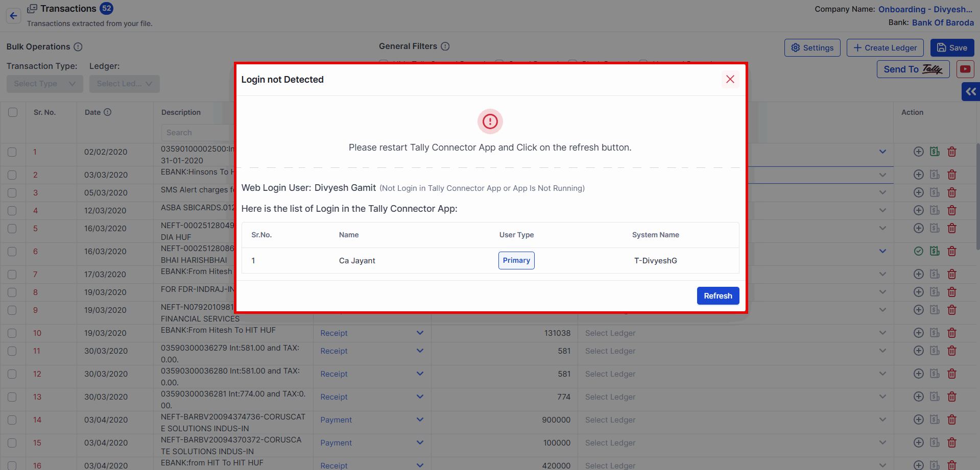Click the Bank Of Baroda link
The image size is (980, 470).
pyautogui.click(x=943, y=22)
